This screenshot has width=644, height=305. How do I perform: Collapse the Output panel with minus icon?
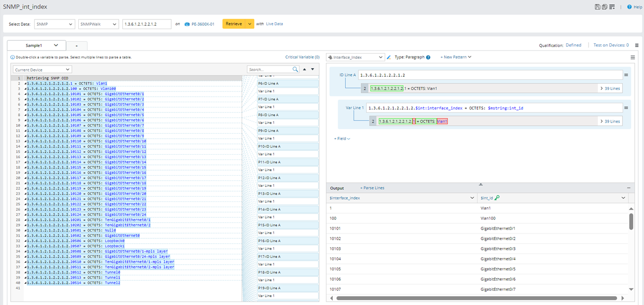tap(628, 188)
